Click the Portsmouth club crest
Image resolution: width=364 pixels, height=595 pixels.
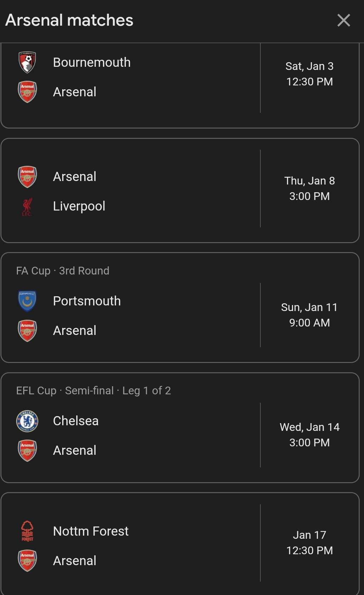coord(27,301)
